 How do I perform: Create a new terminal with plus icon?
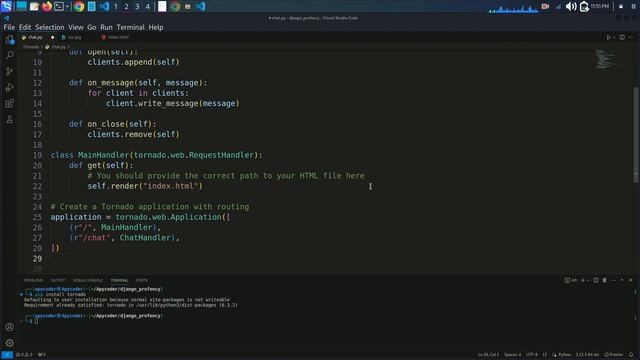pyautogui.click(x=582, y=280)
